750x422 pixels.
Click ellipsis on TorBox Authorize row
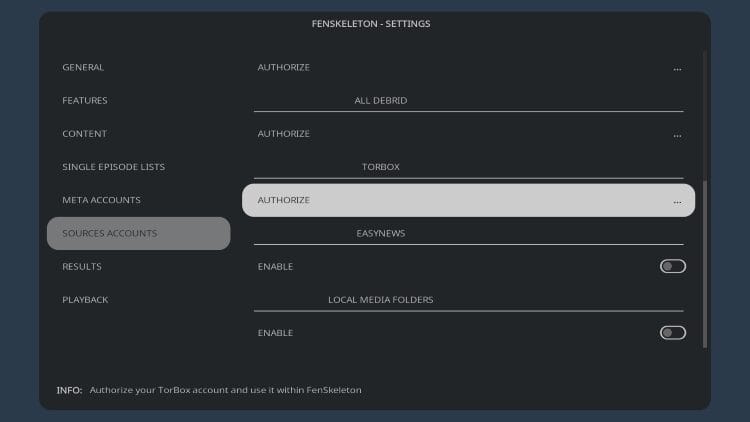coord(677,202)
